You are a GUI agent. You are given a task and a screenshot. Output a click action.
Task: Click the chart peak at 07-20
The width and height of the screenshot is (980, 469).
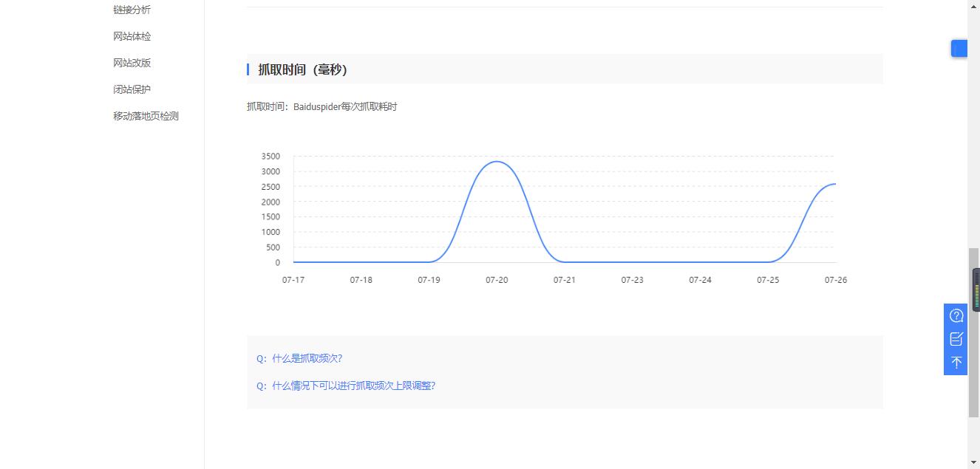point(497,162)
